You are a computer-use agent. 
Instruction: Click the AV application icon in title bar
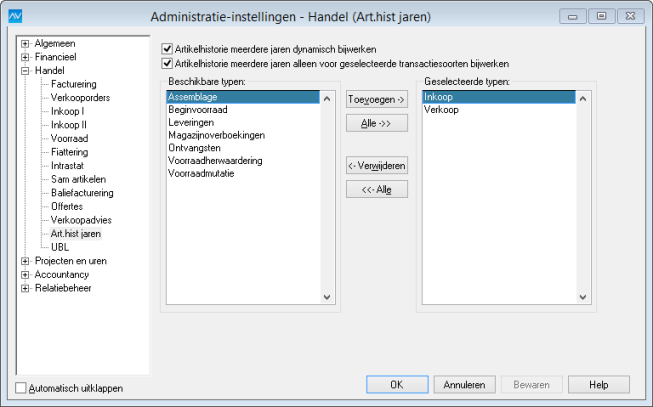[15, 16]
